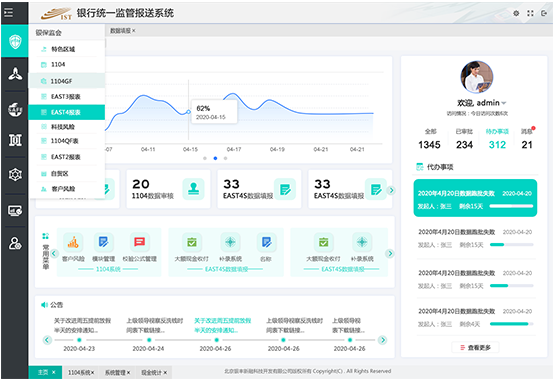Image resolution: width=560 pixels, height=381 pixels.
Task: Click the chart data point near 04-15
Action: pyautogui.click(x=189, y=112)
